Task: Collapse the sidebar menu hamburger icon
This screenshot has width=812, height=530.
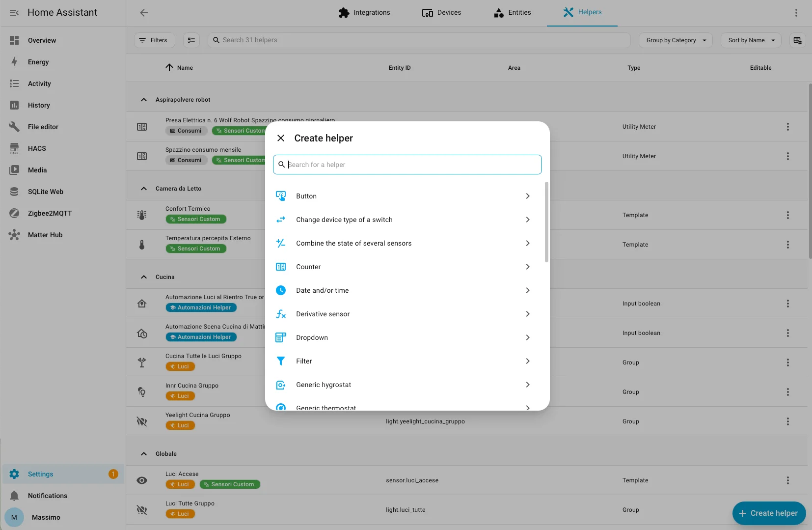Action: coord(14,13)
